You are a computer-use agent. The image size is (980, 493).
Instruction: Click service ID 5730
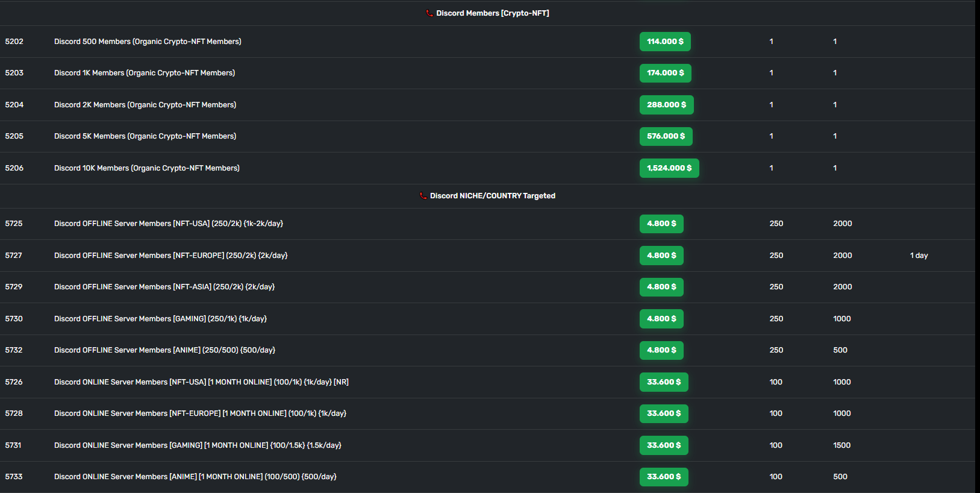point(14,319)
